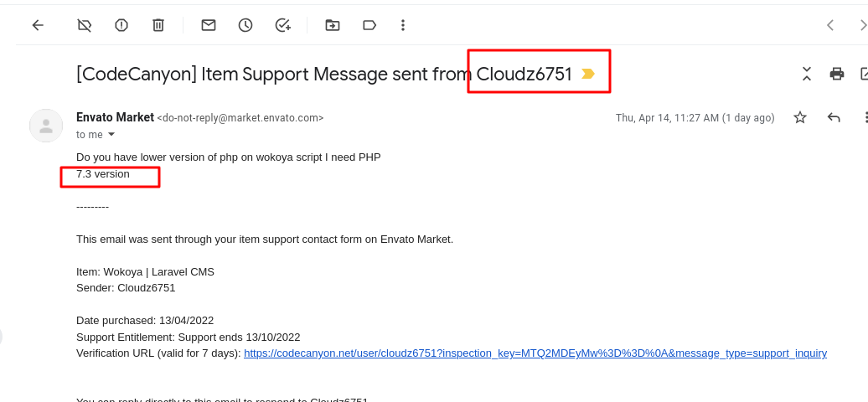Open the Labels icon in toolbar
The height and width of the screenshot is (402, 868).
[369, 25]
